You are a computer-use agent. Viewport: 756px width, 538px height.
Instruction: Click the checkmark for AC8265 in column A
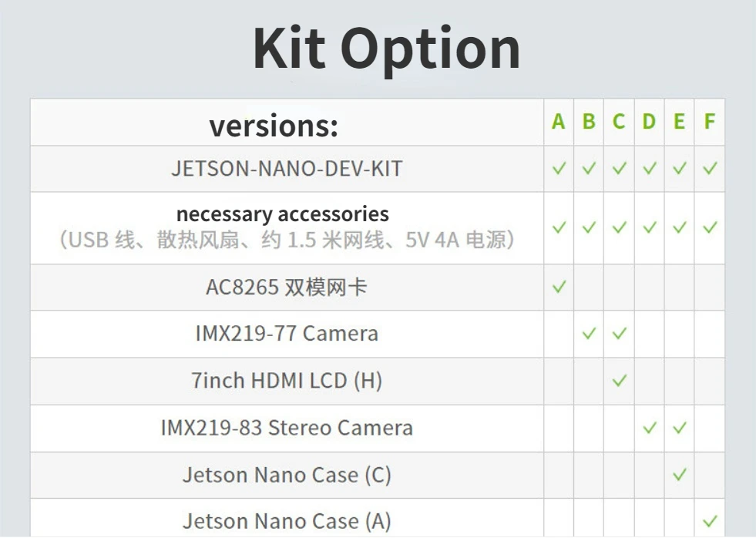pos(559,287)
